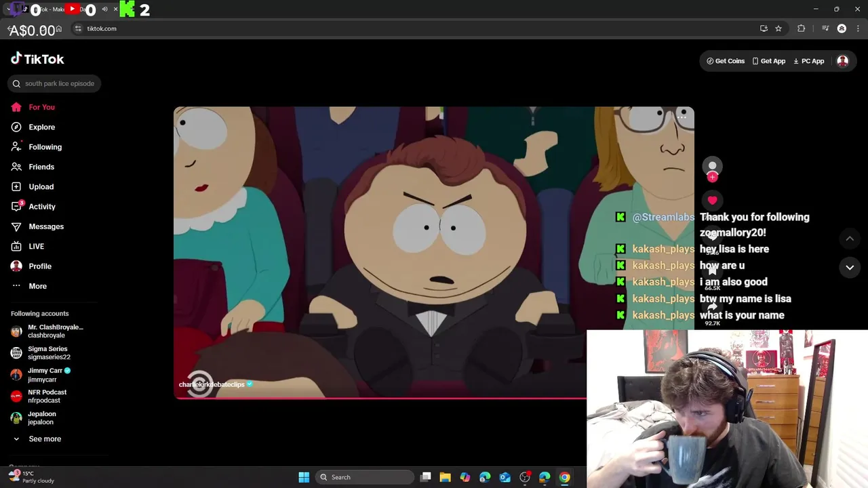Image resolution: width=868 pixels, height=488 pixels.
Task: Click the video progress bar
Action: click(380, 398)
